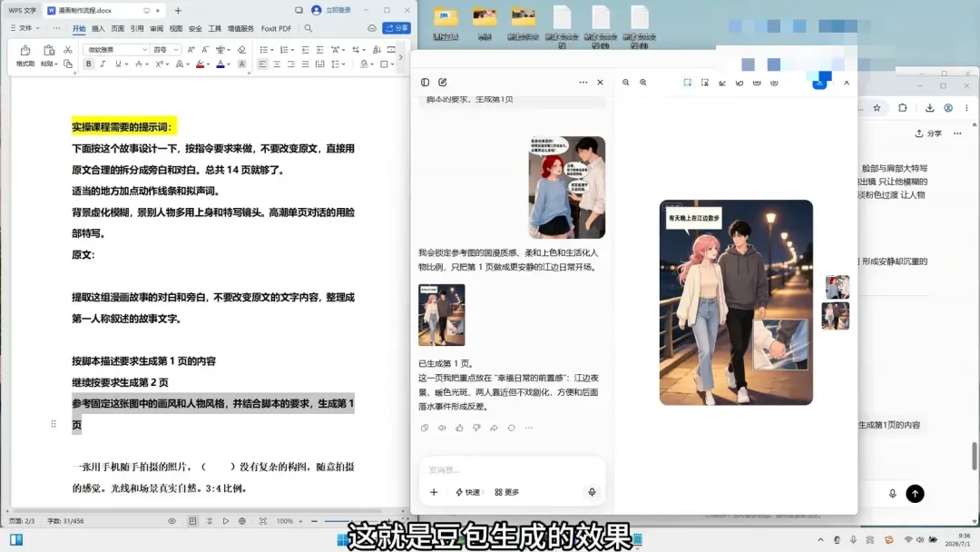The width and height of the screenshot is (980, 552).
Task: Open the 文件 menu dropdown
Action: [x=25, y=28]
